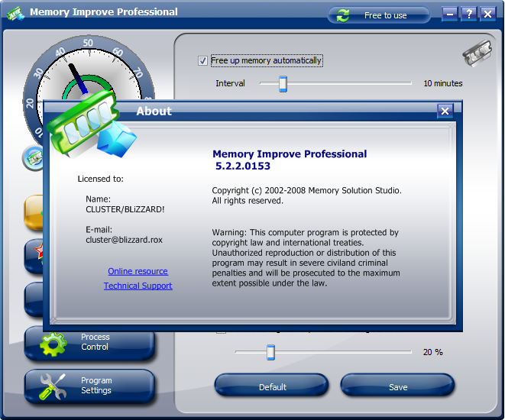Toggle Free up memory automatically checkbox
This screenshot has height=420, width=505.
click(x=202, y=60)
